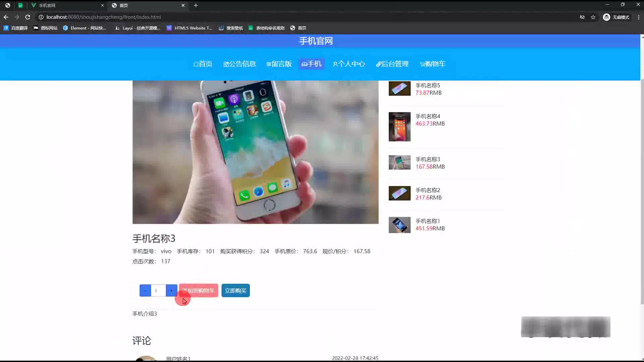Open 购物车 navigation item
This screenshot has width=644, height=362.
pos(432,64)
